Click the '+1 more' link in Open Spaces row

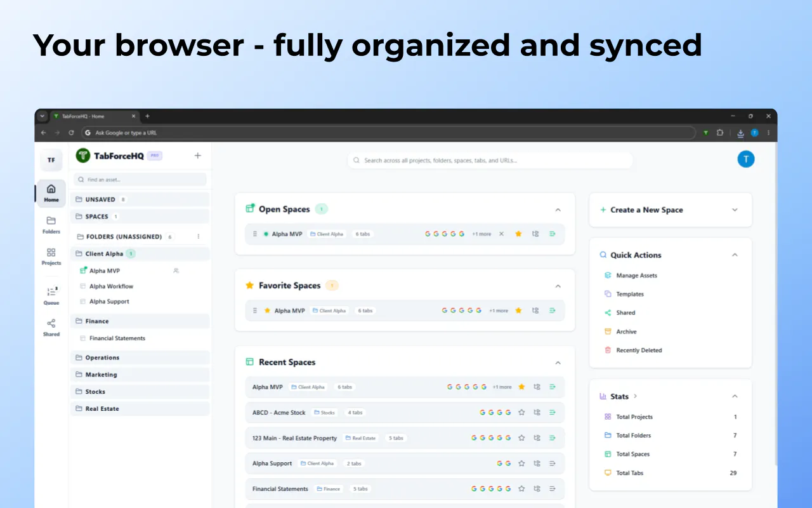(x=481, y=234)
